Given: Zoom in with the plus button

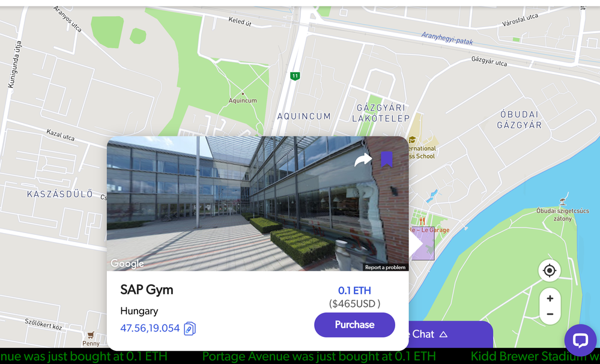Looking at the screenshot, I should pos(550,299).
